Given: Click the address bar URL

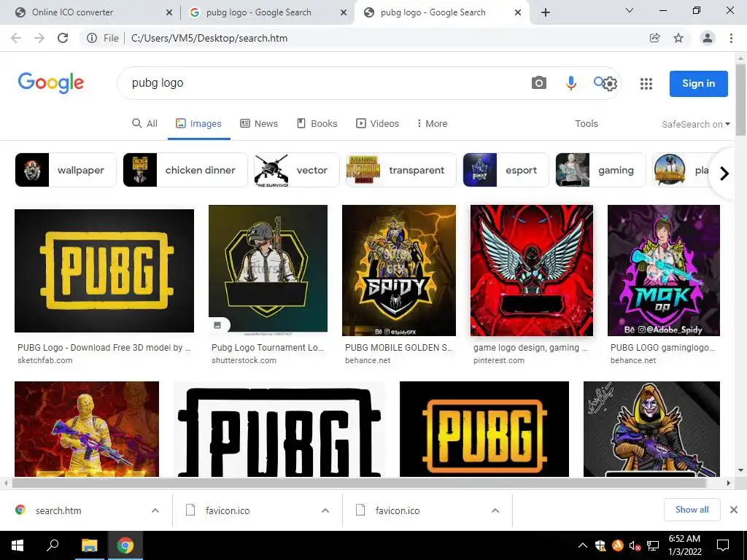Looking at the screenshot, I should pos(209,38).
